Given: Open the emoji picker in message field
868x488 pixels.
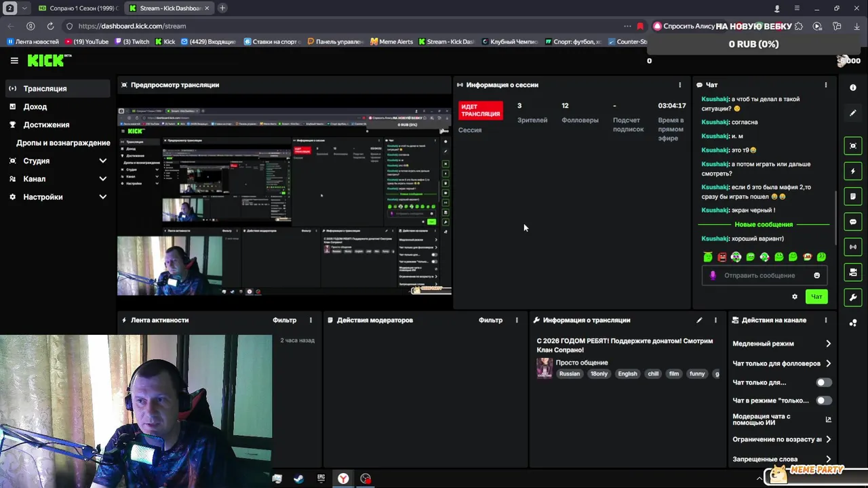Looking at the screenshot, I should 816,275.
